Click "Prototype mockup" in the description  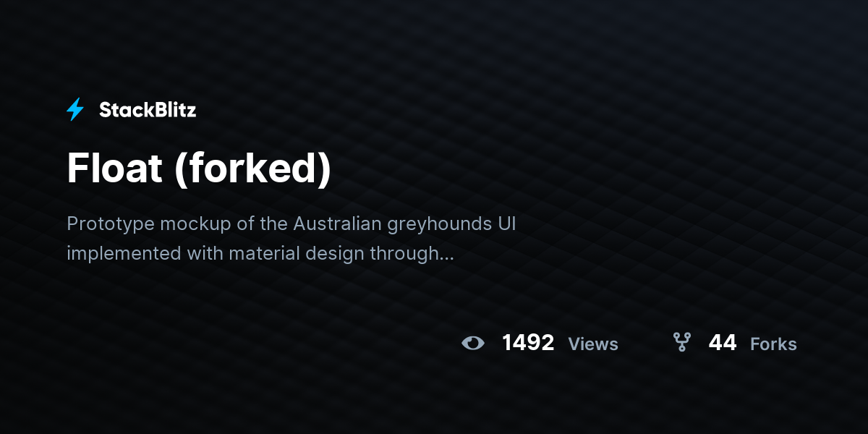(146, 224)
